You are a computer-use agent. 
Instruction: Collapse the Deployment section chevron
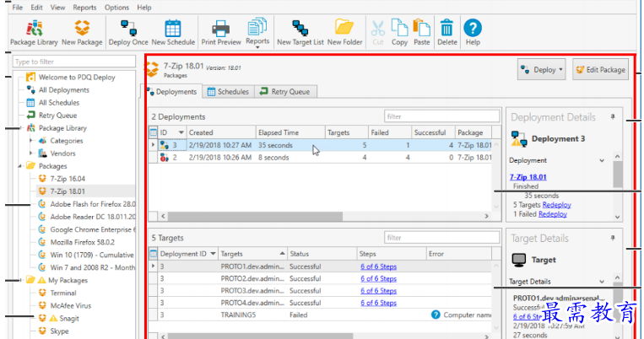602,160
